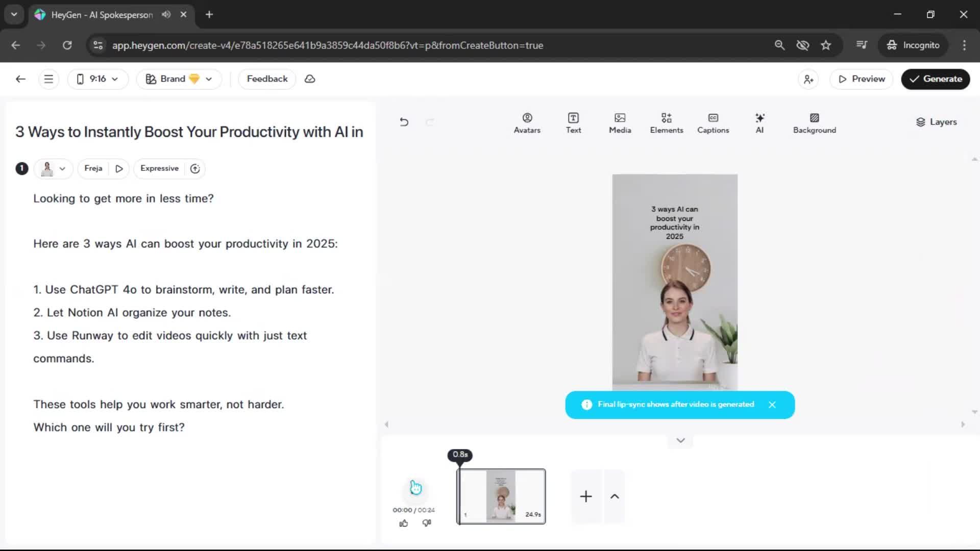Toggle the Layers panel
The width and height of the screenshot is (980, 551).
(x=936, y=122)
